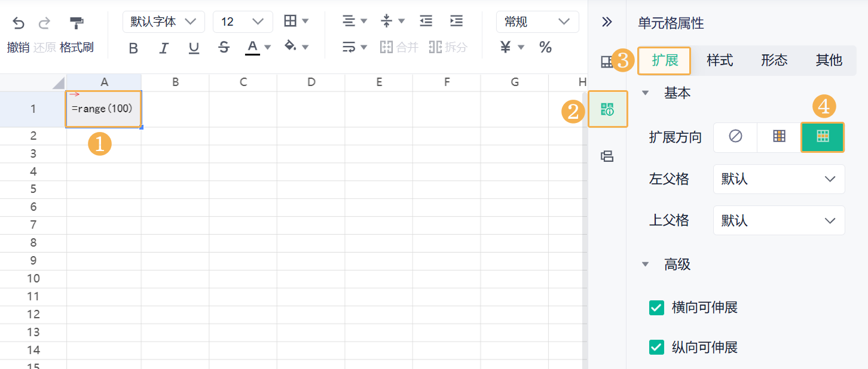This screenshot has height=369, width=868.
Task: Apply fill color with the paint bucket
Action: click(x=291, y=46)
